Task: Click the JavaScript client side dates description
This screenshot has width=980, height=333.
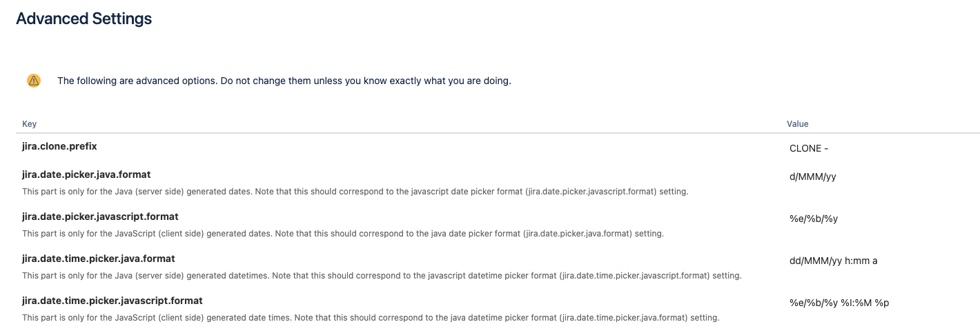Action: [x=343, y=234]
